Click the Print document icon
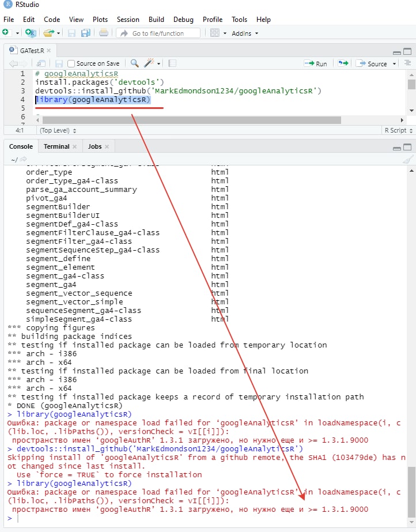This screenshot has width=416, height=532. tap(104, 33)
